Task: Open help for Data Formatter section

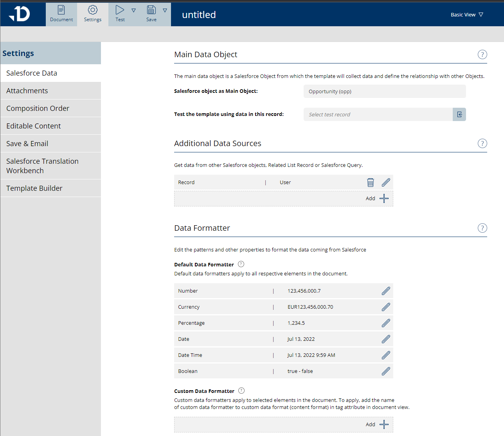Action: [x=482, y=228]
